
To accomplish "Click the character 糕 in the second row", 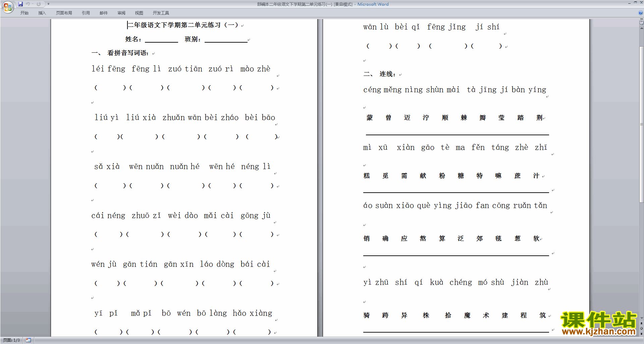I will point(367,176).
